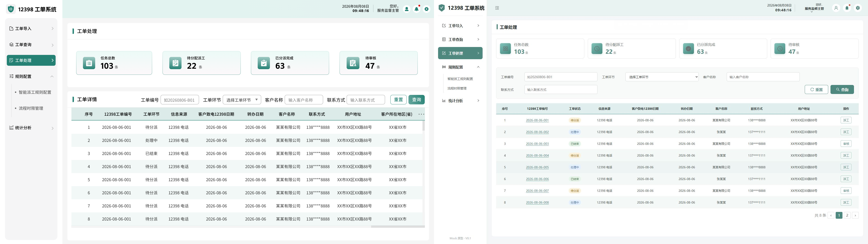
Task: Click the 待审核 card icon in left view
Action: (353, 63)
